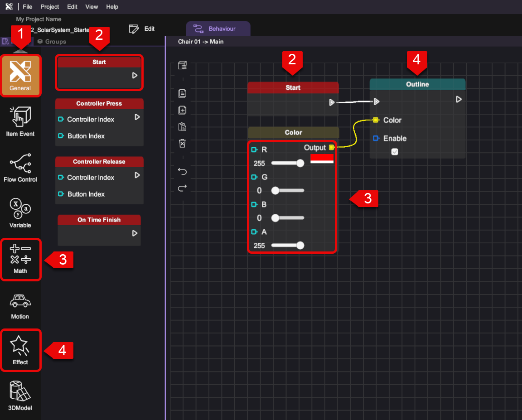
Task: Open the Effect node category
Action: (20, 350)
